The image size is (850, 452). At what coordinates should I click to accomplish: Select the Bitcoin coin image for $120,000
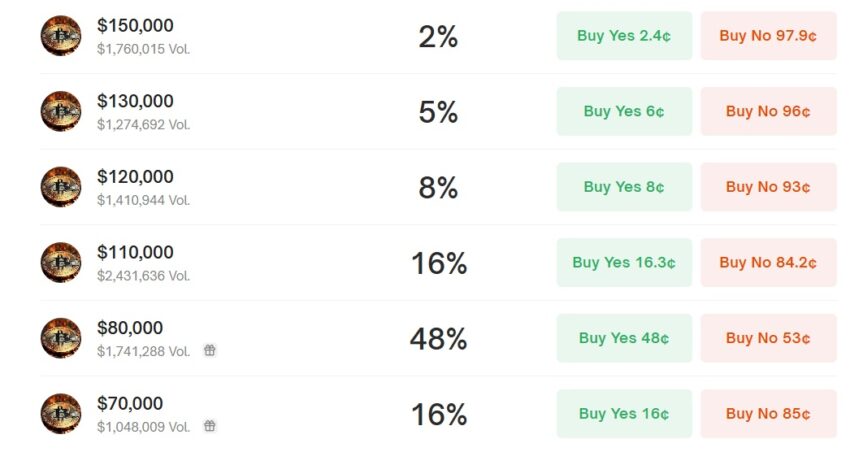[61, 187]
